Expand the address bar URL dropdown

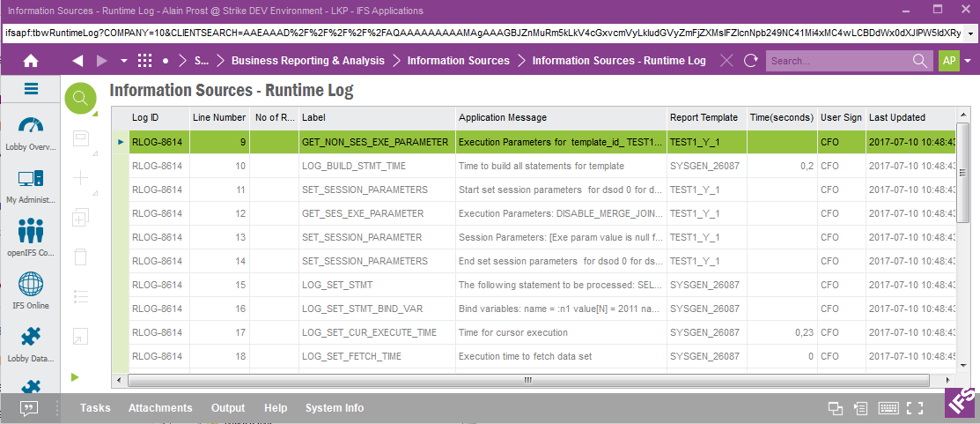969,33
